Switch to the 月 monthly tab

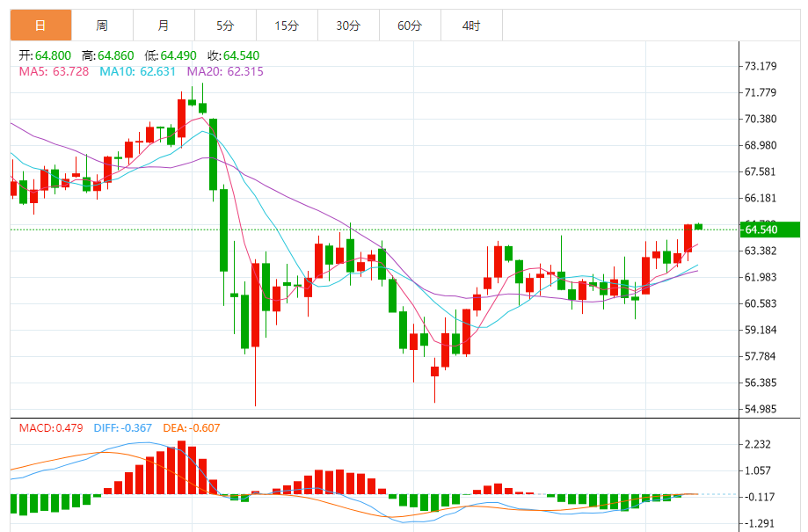tap(164, 26)
